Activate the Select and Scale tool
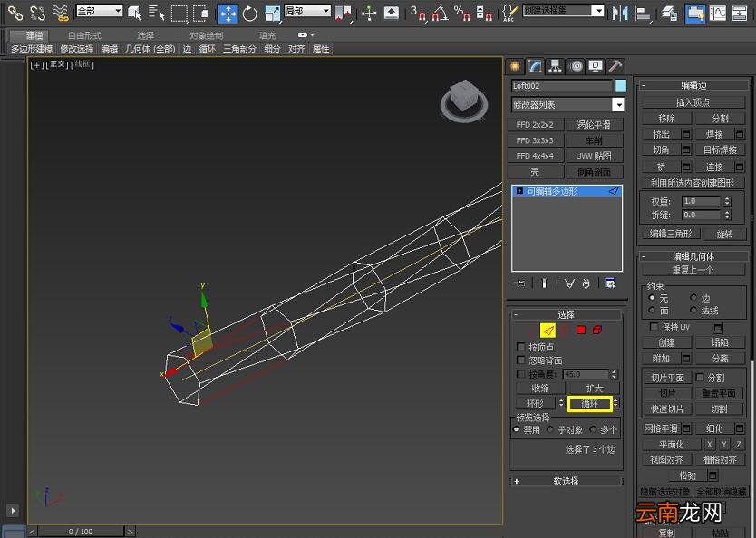Image resolution: width=756 pixels, height=538 pixels. tap(273, 14)
